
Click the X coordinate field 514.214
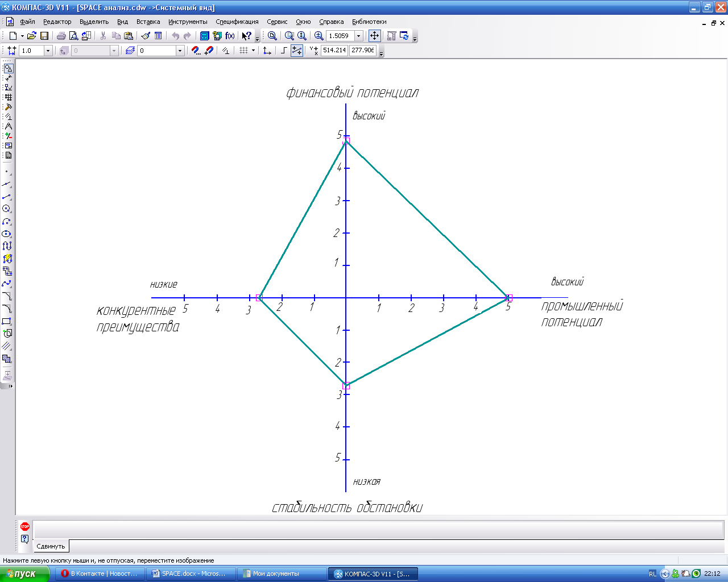(x=334, y=51)
